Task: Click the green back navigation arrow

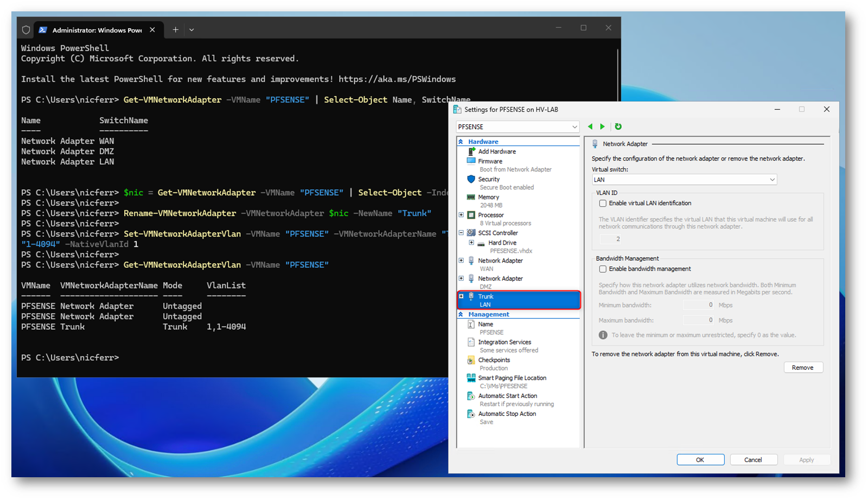Action: tap(590, 126)
